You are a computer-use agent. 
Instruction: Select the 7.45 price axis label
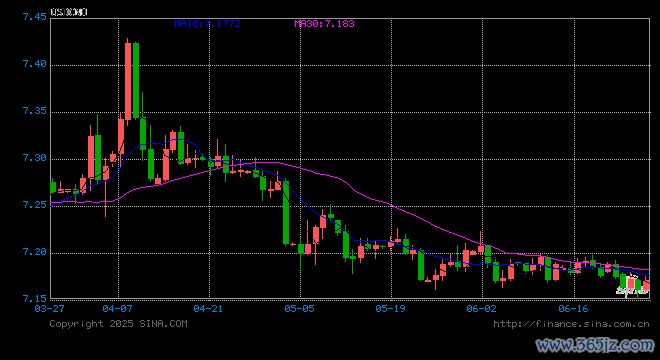(35, 17)
